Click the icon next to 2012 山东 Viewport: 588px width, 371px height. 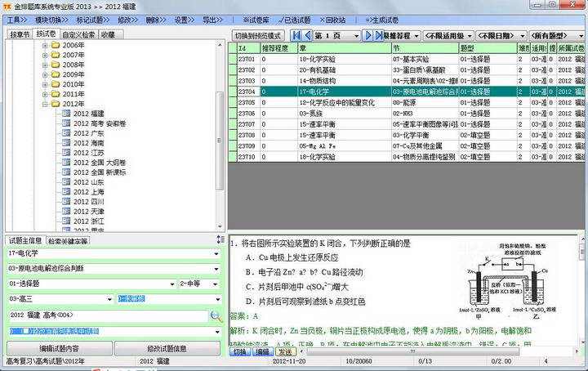tap(66, 181)
